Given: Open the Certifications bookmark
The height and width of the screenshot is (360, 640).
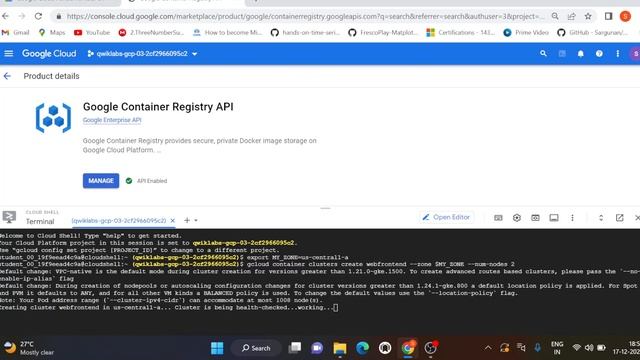Looking at the screenshot, I should [460, 32].
